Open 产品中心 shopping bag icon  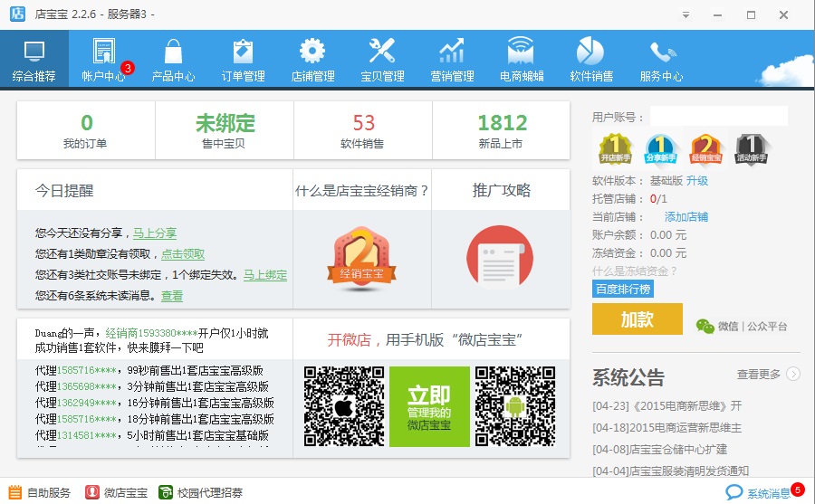click(173, 60)
